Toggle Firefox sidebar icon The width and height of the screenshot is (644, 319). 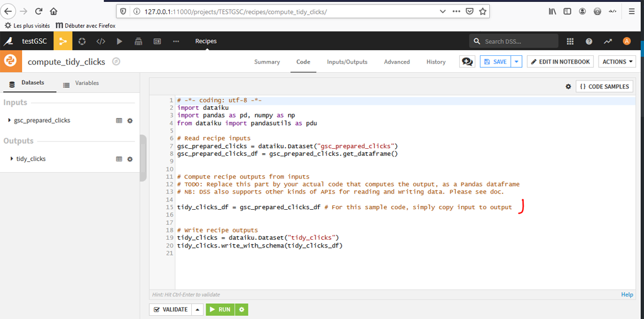click(x=567, y=11)
